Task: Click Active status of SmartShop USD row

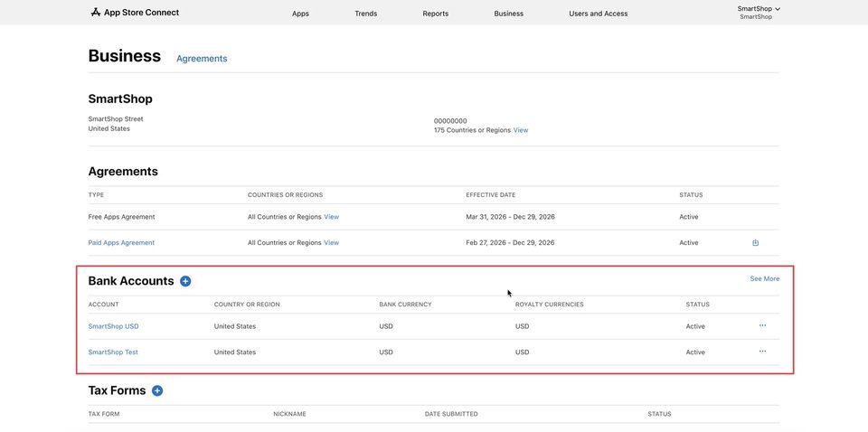Action: tap(695, 326)
